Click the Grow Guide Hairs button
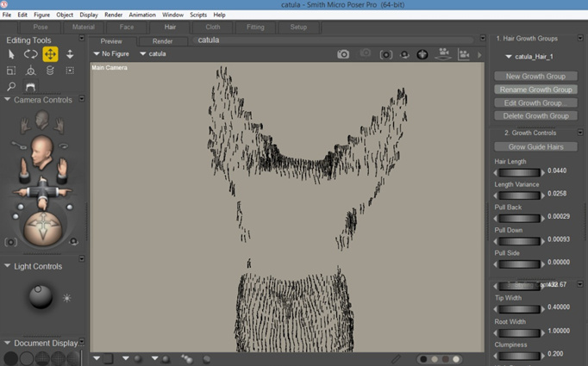This screenshot has width=588, height=366. [x=535, y=146]
